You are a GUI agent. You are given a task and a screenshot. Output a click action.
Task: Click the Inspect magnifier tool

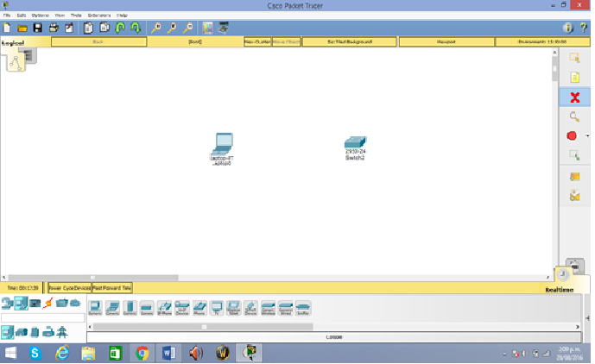(574, 116)
